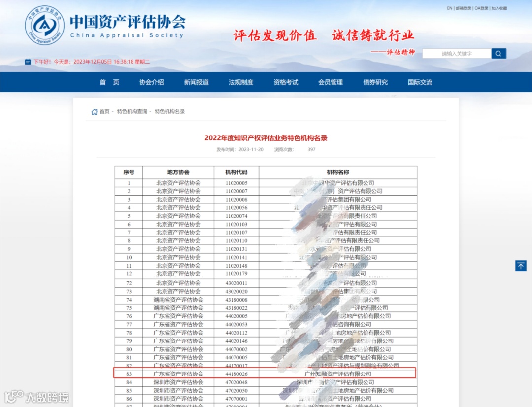Viewport: 532px width, 407px height.
Task: Select institution code 11020005
Action: [x=236, y=183]
